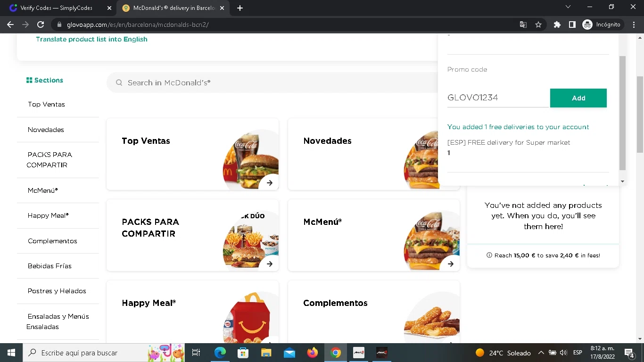The width and height of the screenshot is (644, 362).
Task: Open the Happy Meal category card
Action: [192, 312]
